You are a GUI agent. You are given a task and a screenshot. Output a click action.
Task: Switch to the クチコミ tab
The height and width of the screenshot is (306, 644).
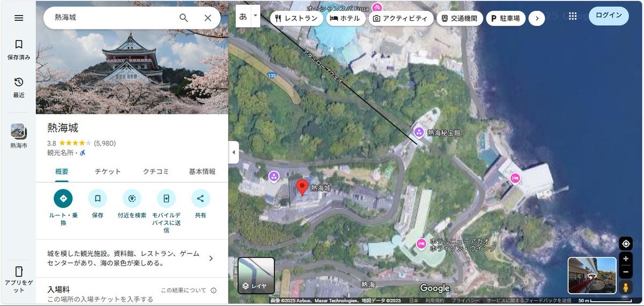[x=156, y=172]
